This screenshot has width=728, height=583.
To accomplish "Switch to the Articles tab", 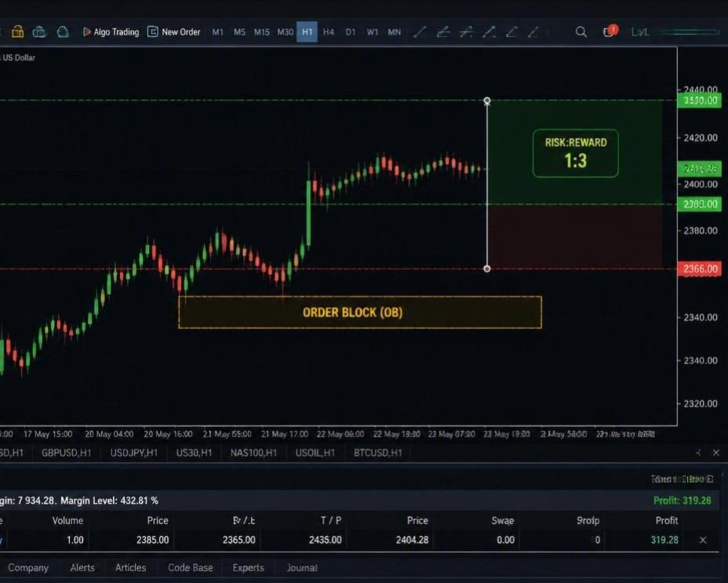I will [x=130, y=567].
